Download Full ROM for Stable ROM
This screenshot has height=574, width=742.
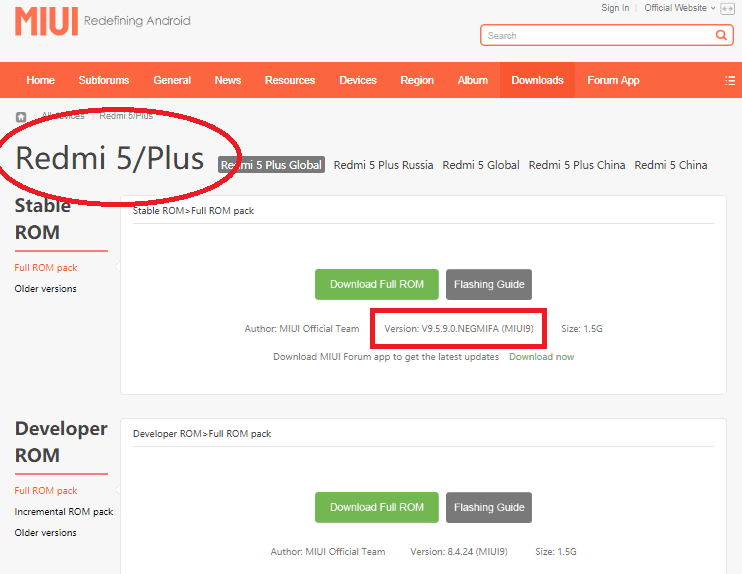(377, 284)
